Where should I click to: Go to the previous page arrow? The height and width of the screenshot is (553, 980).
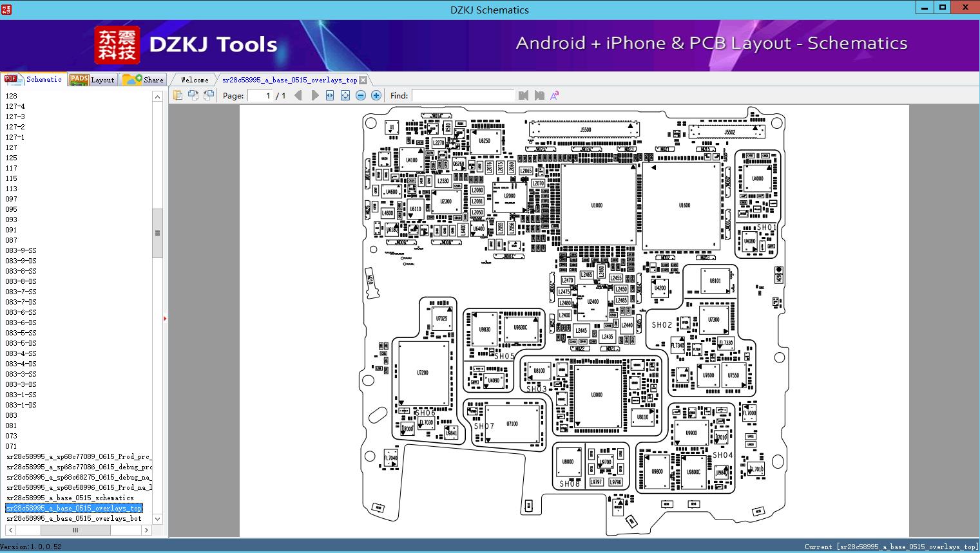[298, 95]
